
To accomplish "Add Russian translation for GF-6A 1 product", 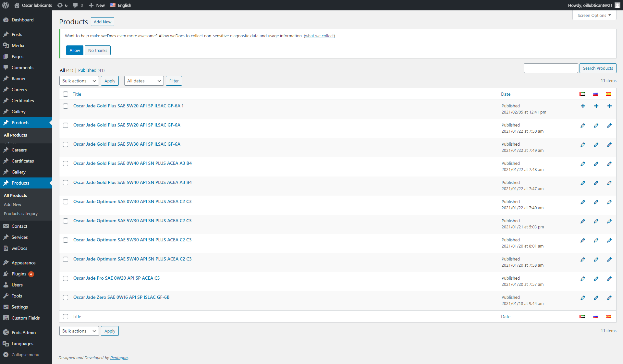I will [596, 106].
